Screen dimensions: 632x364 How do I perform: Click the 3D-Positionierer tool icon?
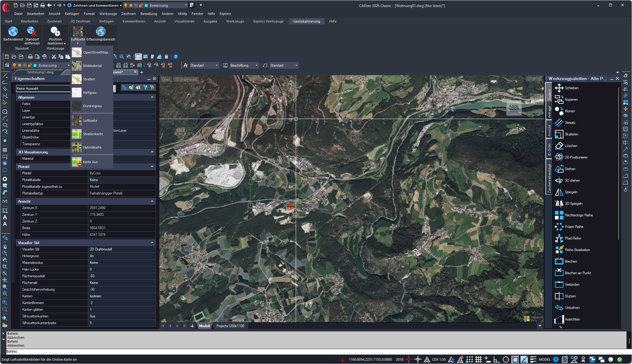tap(559, 157)
